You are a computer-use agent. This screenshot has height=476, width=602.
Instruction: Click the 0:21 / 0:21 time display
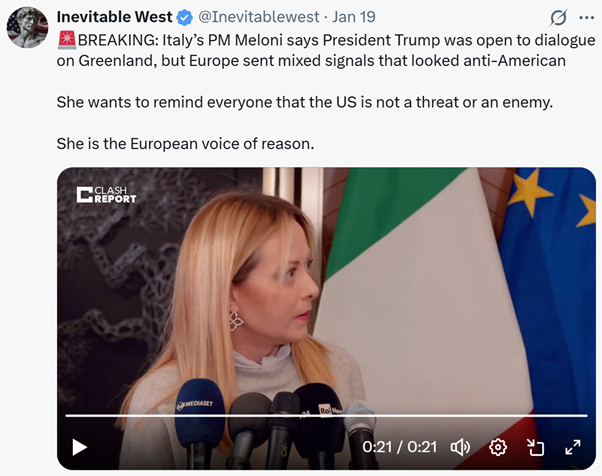click(x=400, y=447)
